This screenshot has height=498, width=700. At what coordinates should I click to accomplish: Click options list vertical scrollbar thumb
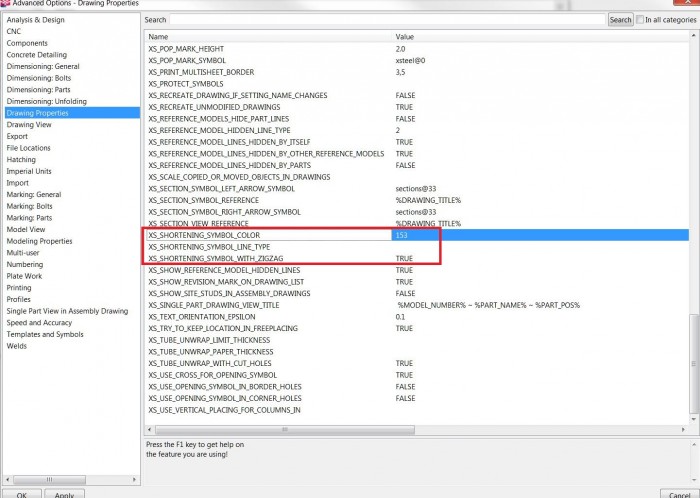coord(694,364)
